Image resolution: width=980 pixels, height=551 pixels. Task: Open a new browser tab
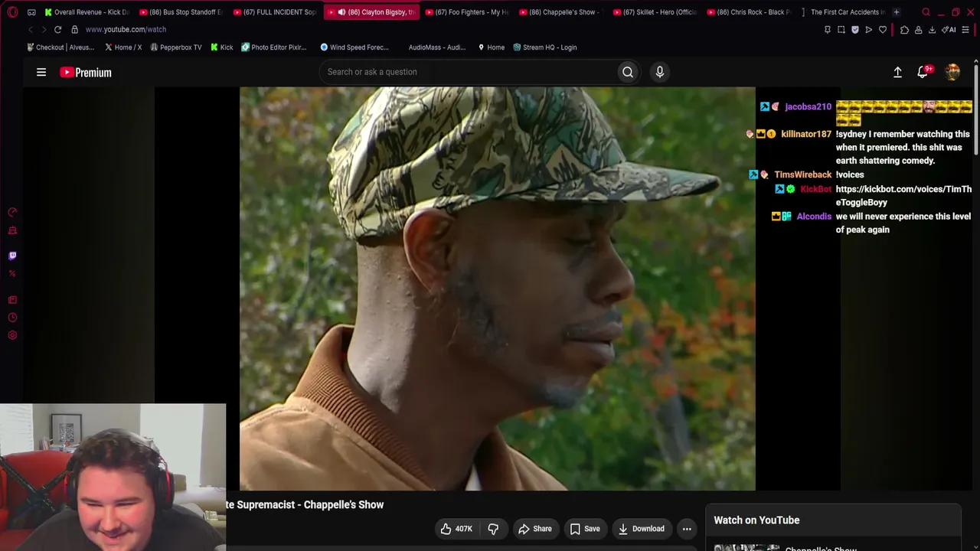(x=897, y=12)
